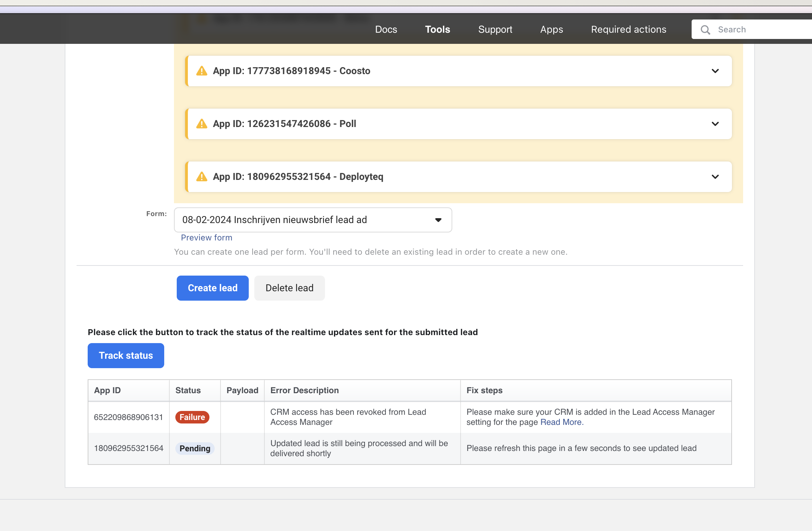Click the 'App ID: 177738168918945 - Coosto' title

click(x=292, y=71)
